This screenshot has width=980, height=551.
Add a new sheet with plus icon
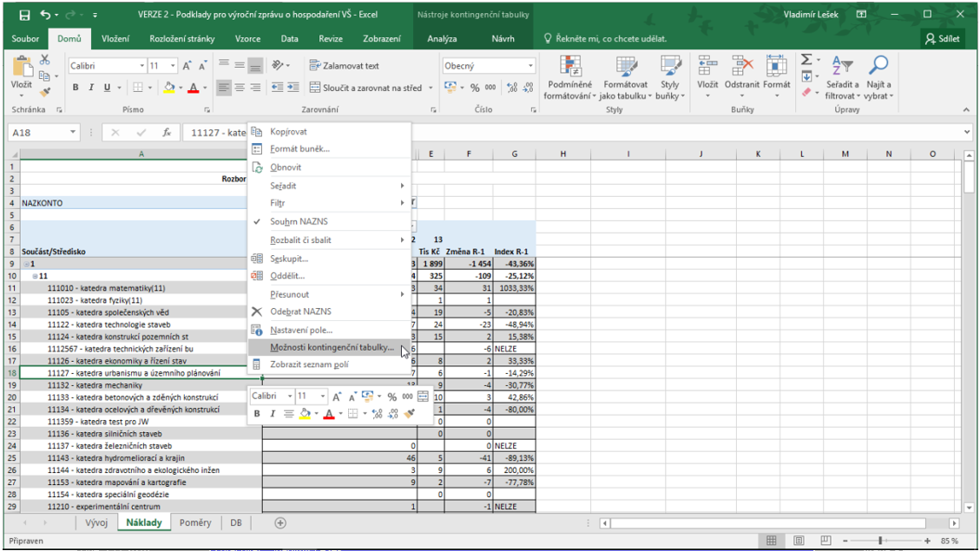pyautogui.click(x=280, y=523)
